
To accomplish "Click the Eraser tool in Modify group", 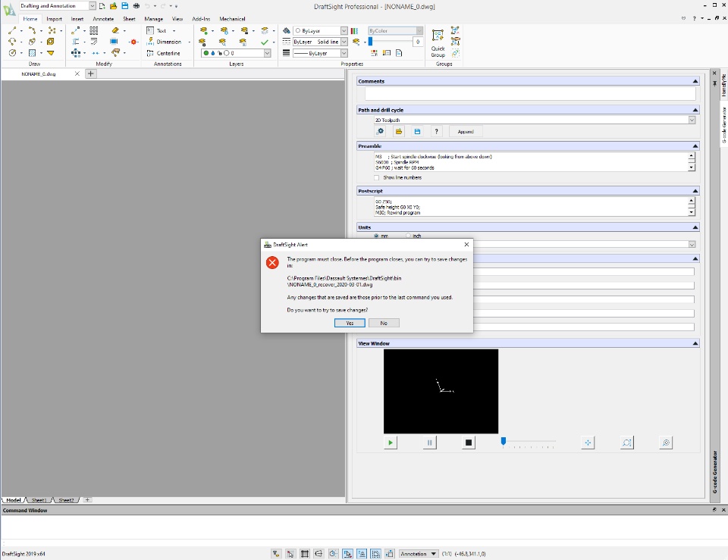I will 115,30.
